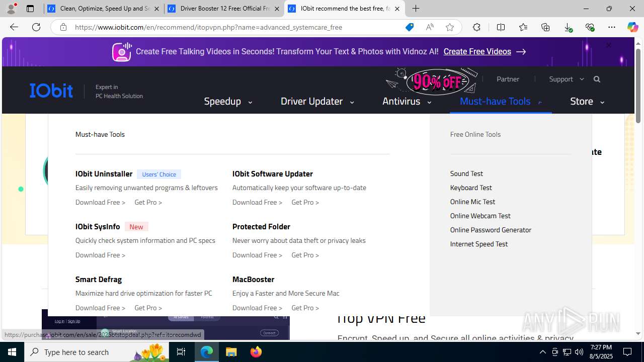Image resolution: width=644 pixels, height=362 pixels.
Task: Click Windows taskbar search box
Action: click(x=97, y=352)
